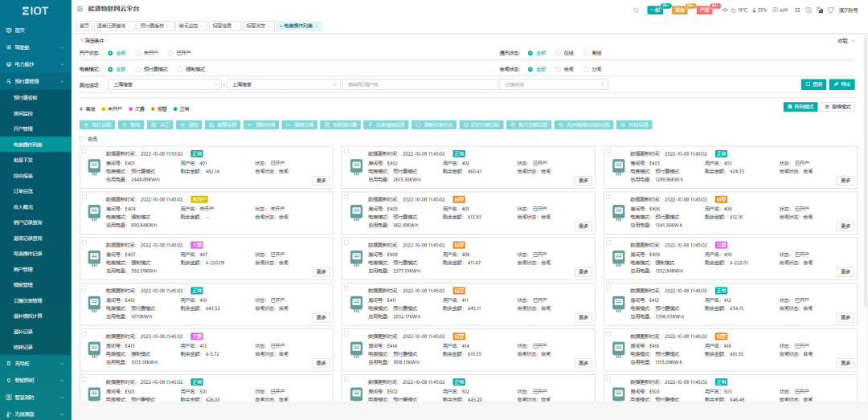Viewport: 868px width, 420px height.
Task: Toggle the sidebar collapse hamburger icon
Action: point(80,9)
